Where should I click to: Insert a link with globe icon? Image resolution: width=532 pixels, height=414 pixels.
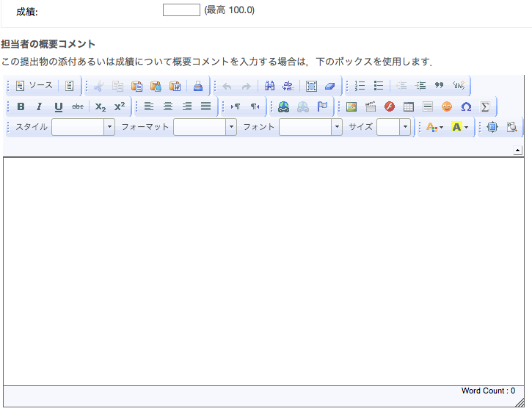[x=283, y=106]
